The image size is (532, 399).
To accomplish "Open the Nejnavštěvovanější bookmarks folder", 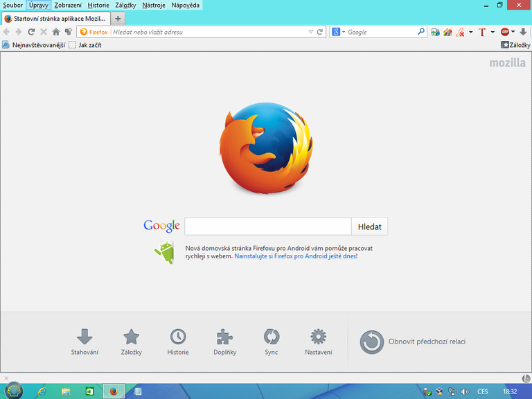I will pyautogui.click(x=33, y=45).
